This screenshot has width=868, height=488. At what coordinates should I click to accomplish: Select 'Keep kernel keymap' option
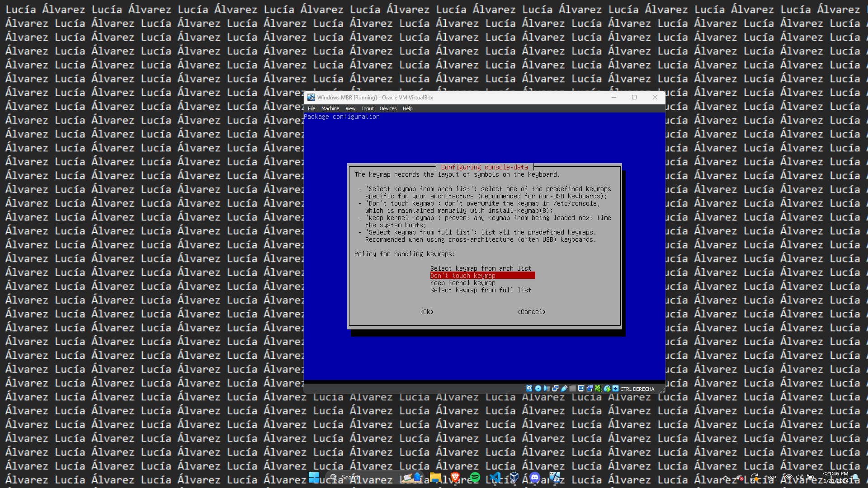click(x=462, y=283)
